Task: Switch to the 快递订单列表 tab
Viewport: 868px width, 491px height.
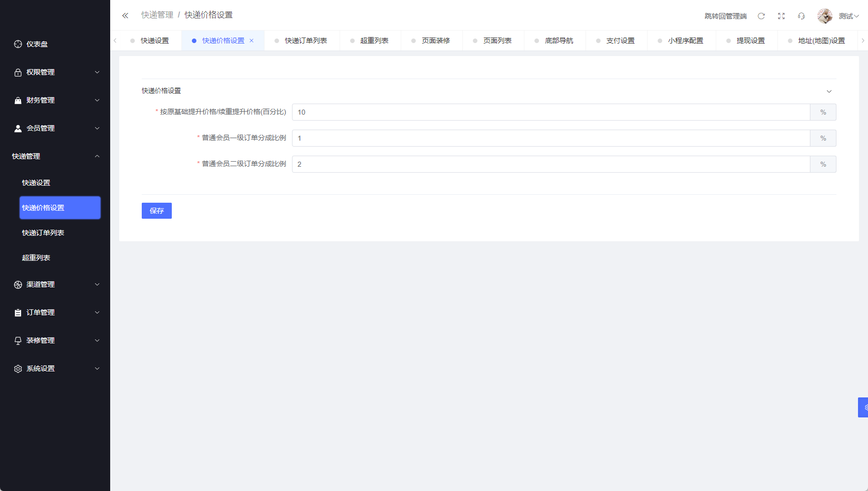Action: [306, 41]
